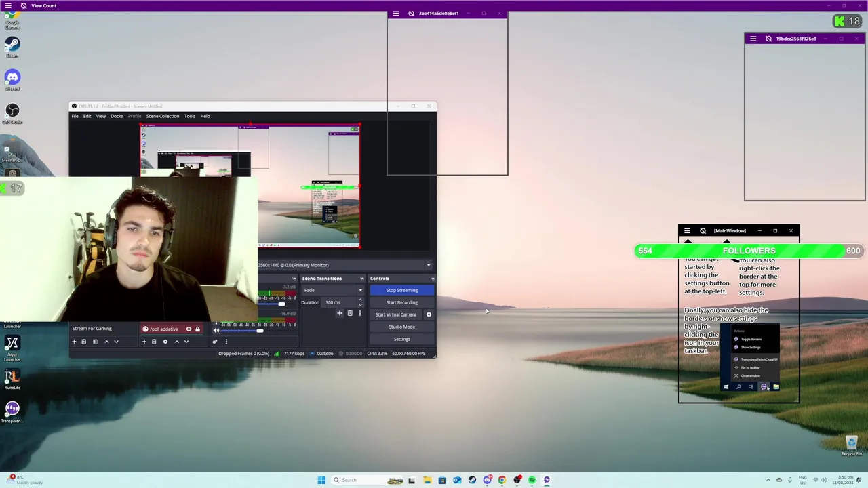
Task: Open OBS Settings button in Controls
Action: (x=401, y=339)
